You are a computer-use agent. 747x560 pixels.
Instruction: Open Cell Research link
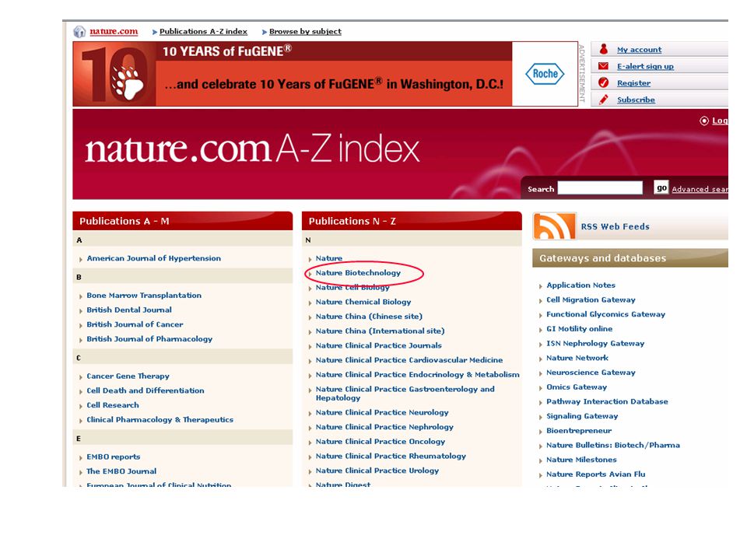[x=113, y=405]
